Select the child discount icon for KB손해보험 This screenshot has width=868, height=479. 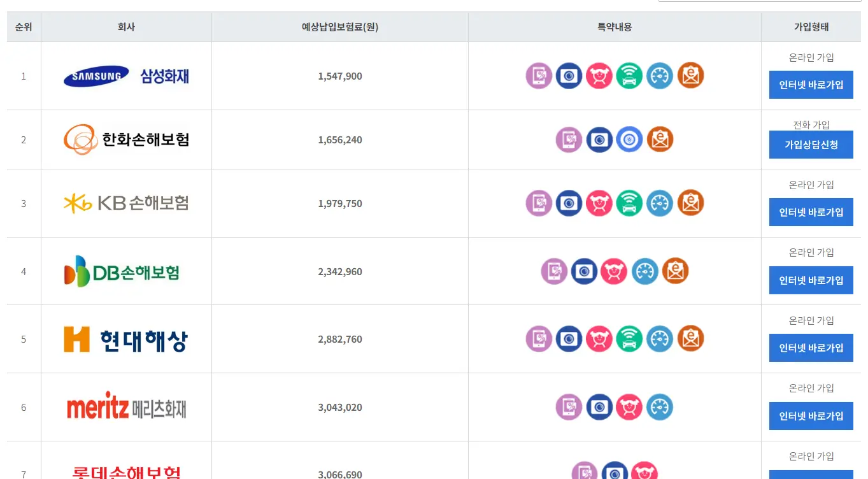click(599, 203)
